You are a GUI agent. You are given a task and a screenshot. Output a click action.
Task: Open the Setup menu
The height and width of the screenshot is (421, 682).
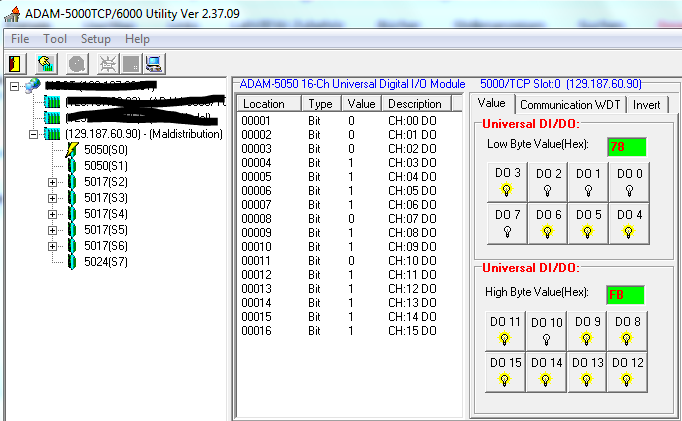click(x=96, y=39)
